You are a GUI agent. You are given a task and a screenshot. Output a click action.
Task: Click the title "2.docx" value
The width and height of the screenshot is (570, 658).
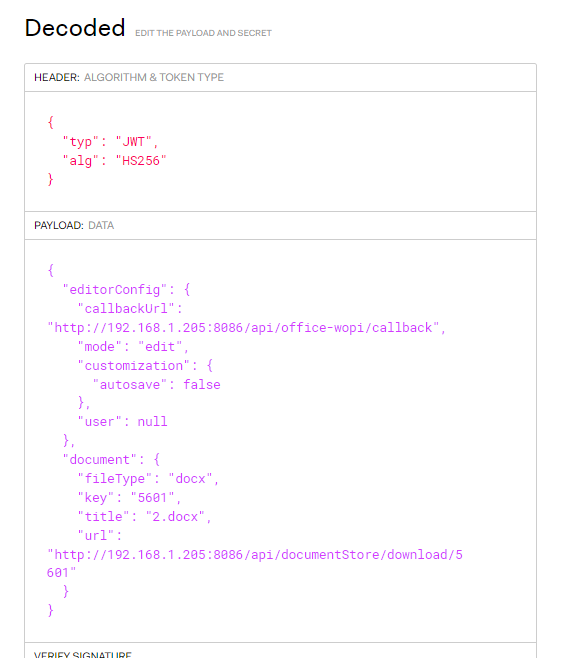(x=175, y=517)
